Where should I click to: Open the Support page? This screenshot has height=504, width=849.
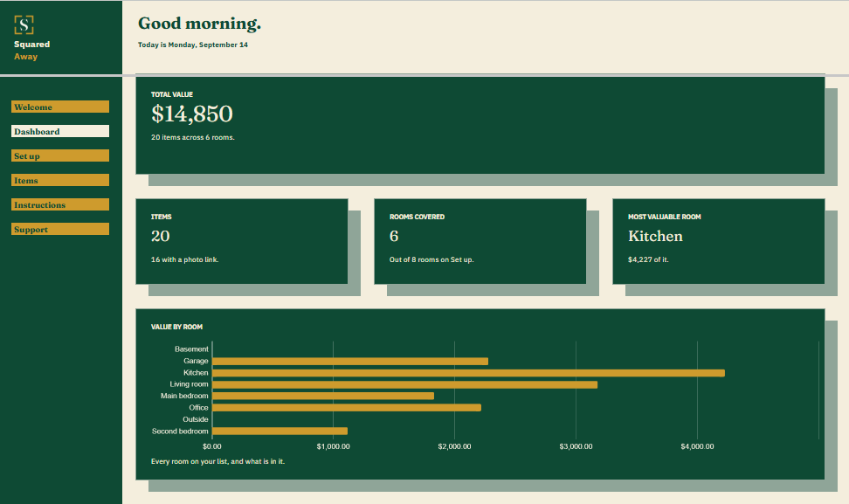pyautogui.click(x=60, y=229)
